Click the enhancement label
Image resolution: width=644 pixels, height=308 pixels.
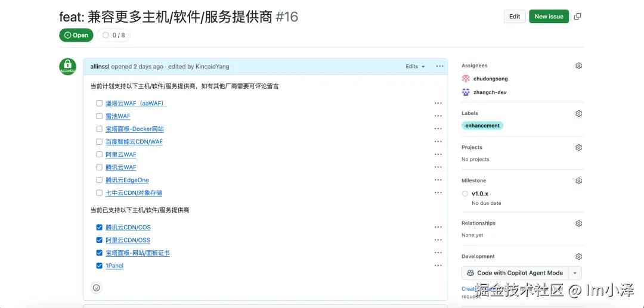[x=482, y=126]
